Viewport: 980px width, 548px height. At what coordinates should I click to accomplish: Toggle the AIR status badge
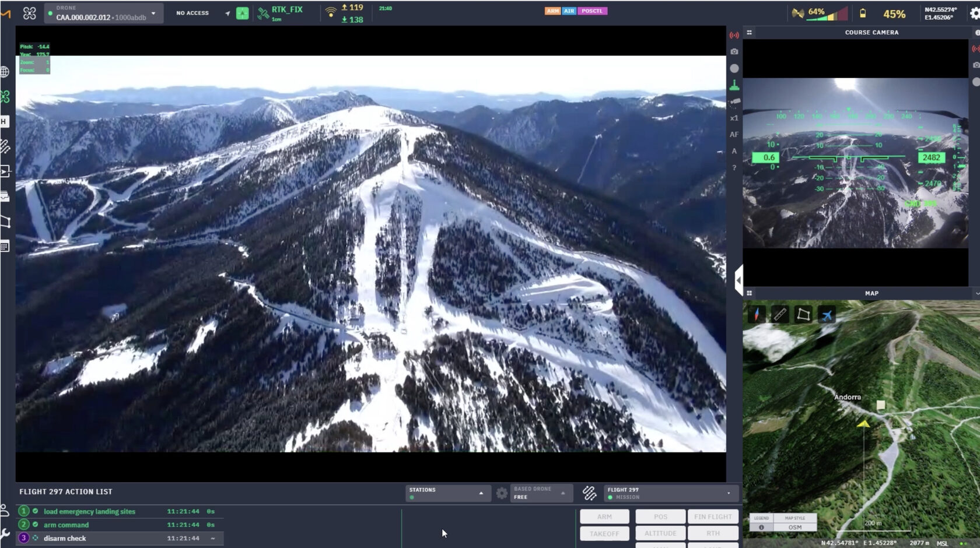(x=568, y=10)
